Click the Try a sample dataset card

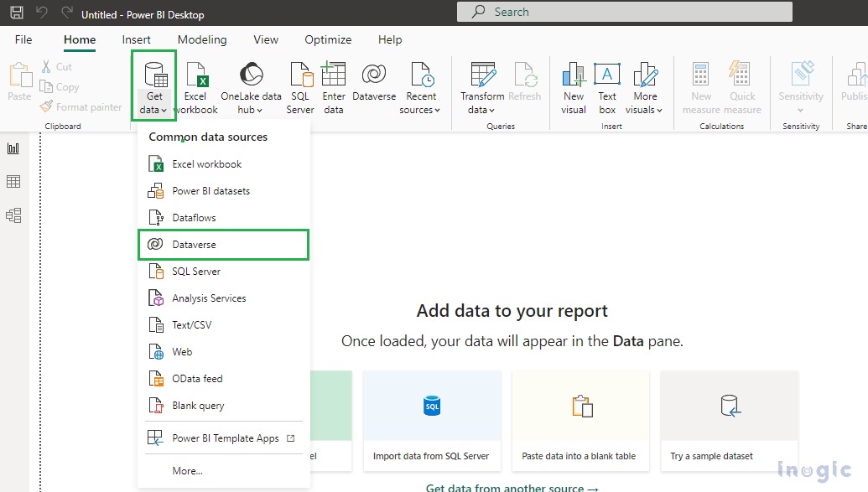[x=729, y=420]
